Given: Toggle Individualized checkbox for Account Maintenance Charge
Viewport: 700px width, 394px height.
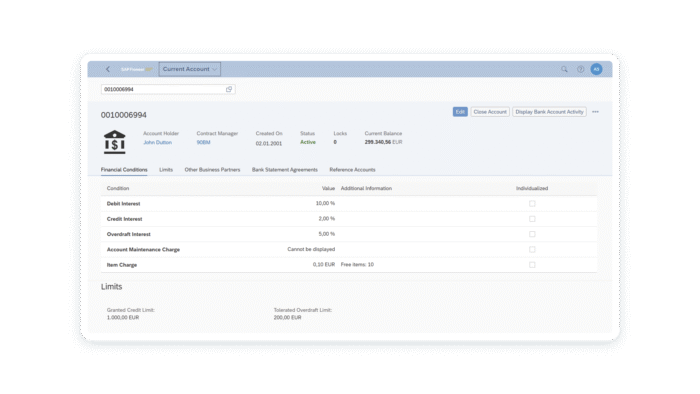Looking at the screenshot, I should [532, 249].
